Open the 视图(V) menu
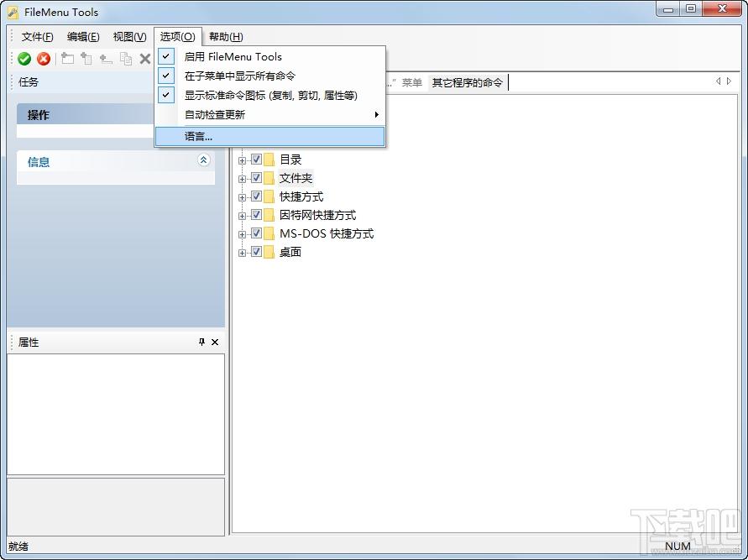 (129, 37)
